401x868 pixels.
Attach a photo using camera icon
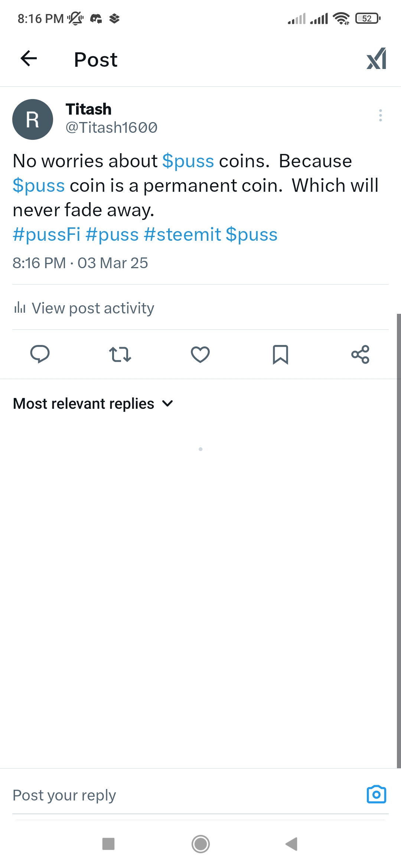coord(376,795)
